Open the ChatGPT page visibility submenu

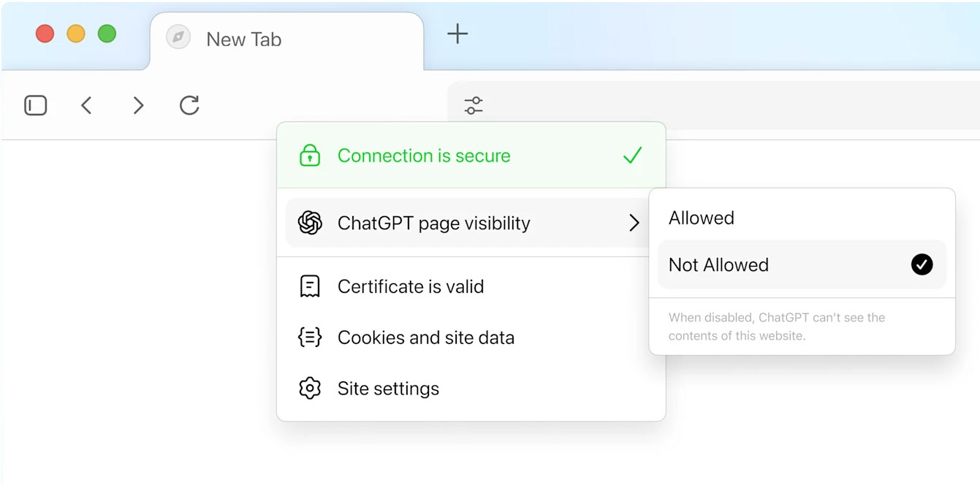[434, 224]
